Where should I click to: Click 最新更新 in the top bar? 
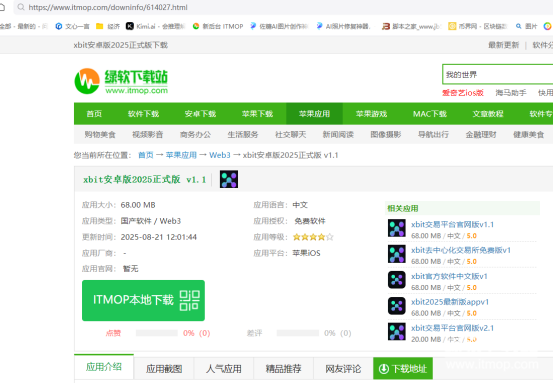[503, 45]
